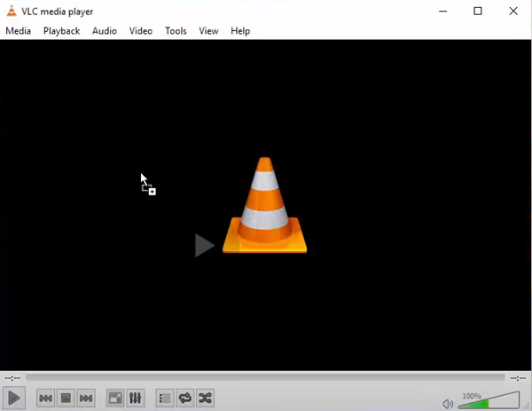Skip to previous media track
The height and width of the screenshot is (411, 532).
pos(45,398)
